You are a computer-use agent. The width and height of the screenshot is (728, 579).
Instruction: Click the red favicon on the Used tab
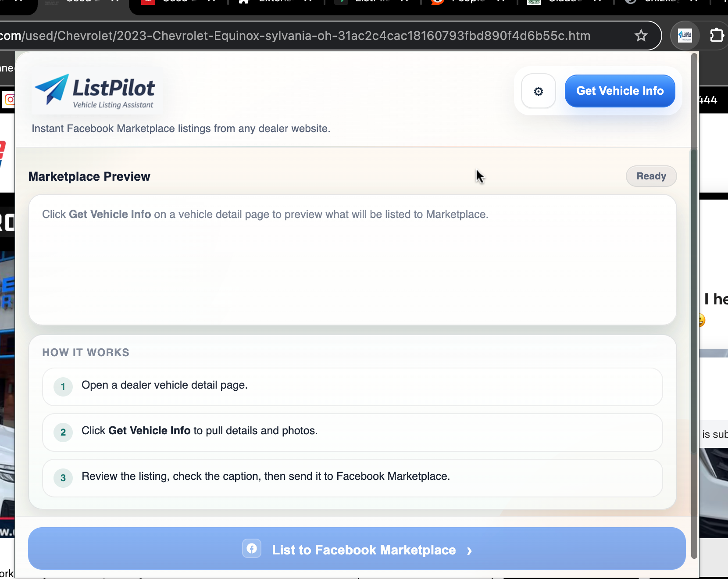148,2
